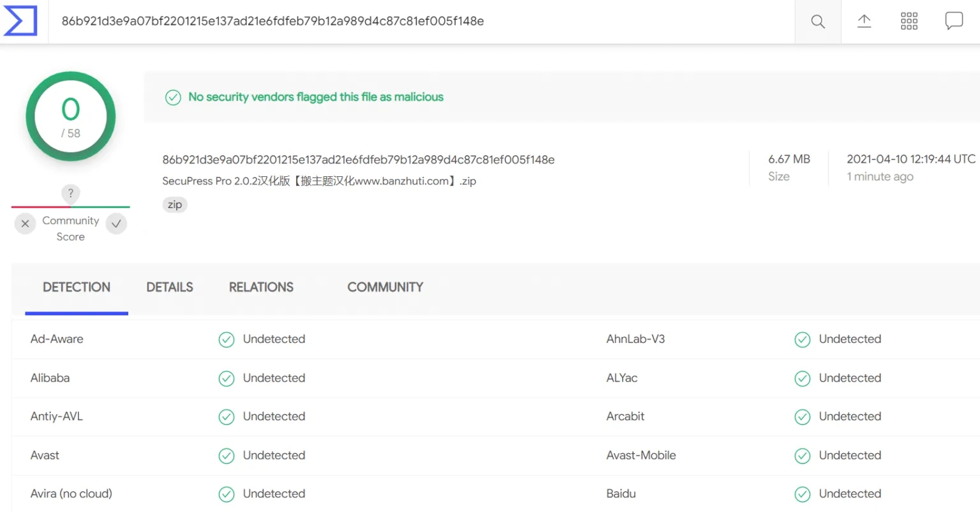The width and height of the screenshot is (980, 512).
Task: Click the Avast-Mobile undetected check icon
Action: (x=803, y=456)
